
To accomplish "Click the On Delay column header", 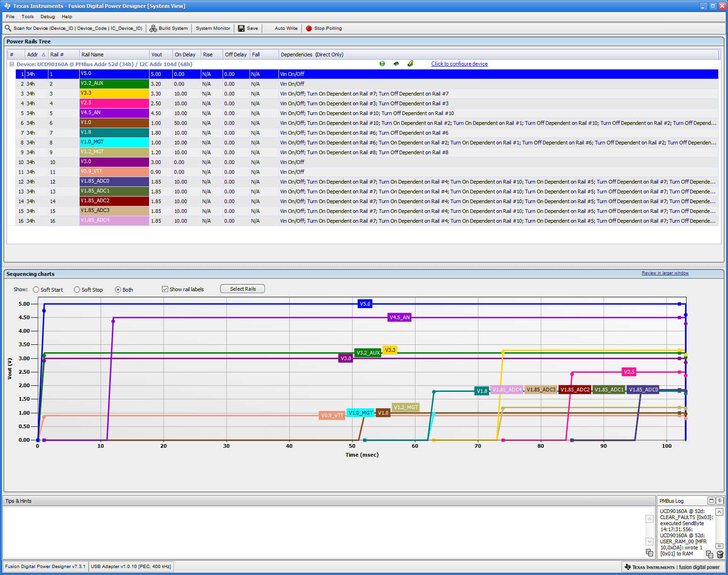I will (x=187, y=55).
